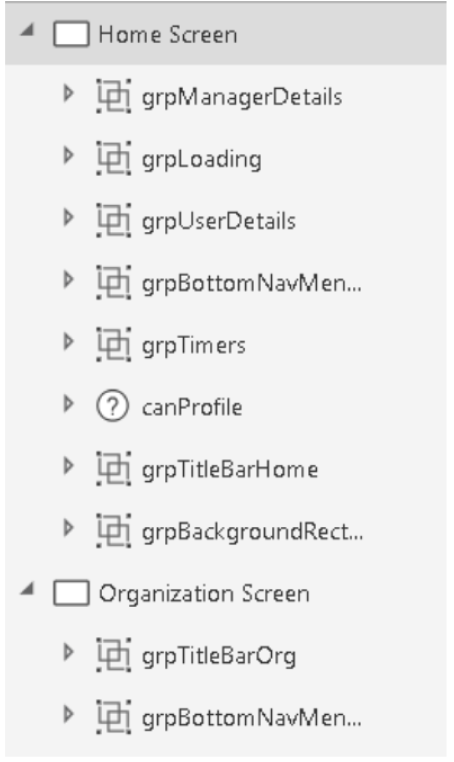Image resolution: width=454 pixels, height=762 pixels.
Task: Collapse the Organization Screen tree node
Action: click(27, 589)
